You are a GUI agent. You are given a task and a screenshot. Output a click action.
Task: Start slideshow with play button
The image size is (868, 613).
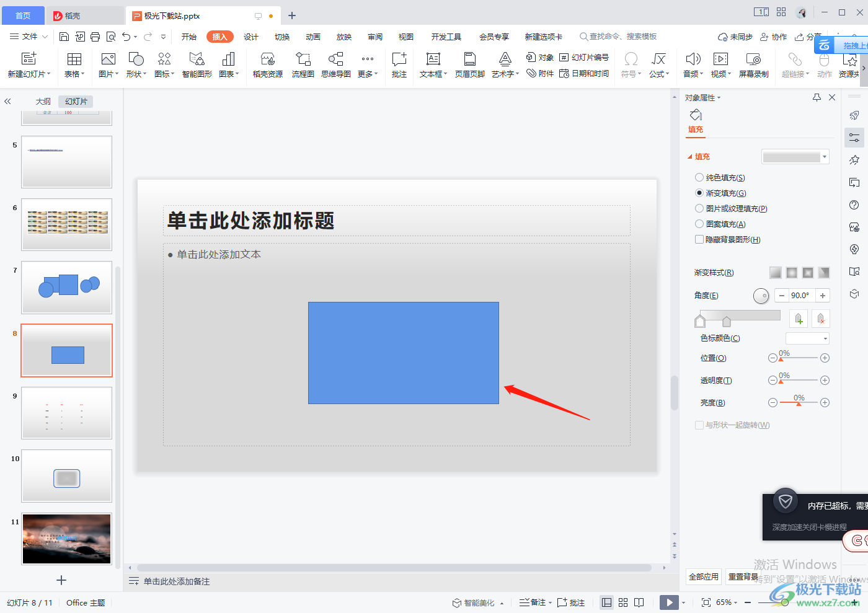pyautogui.click(x=669, y=602)
